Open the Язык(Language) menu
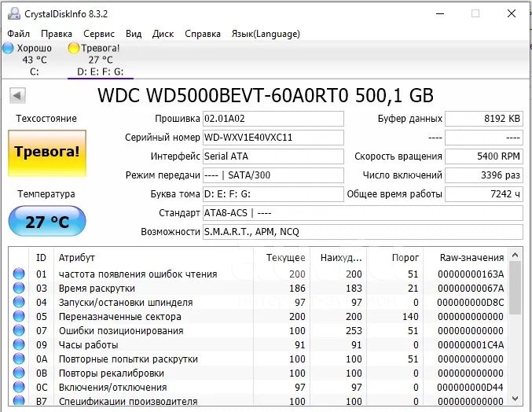 point(266,34)
